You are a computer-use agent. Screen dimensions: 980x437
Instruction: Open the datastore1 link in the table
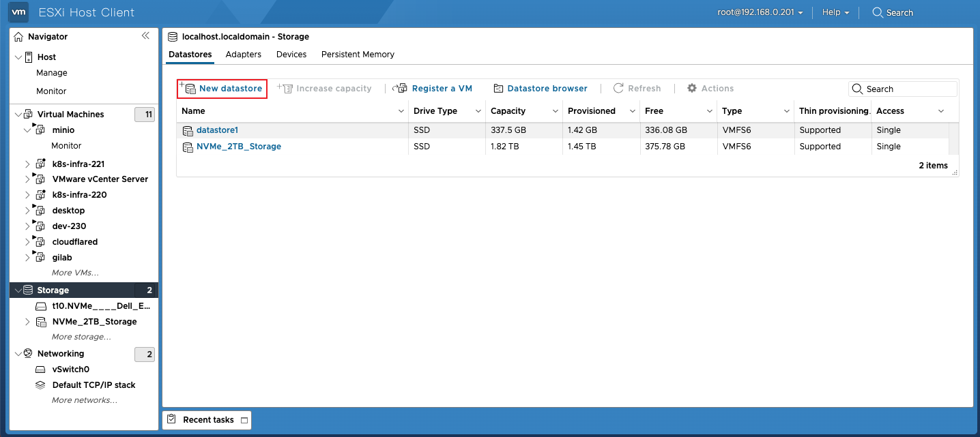coord(217,130)
